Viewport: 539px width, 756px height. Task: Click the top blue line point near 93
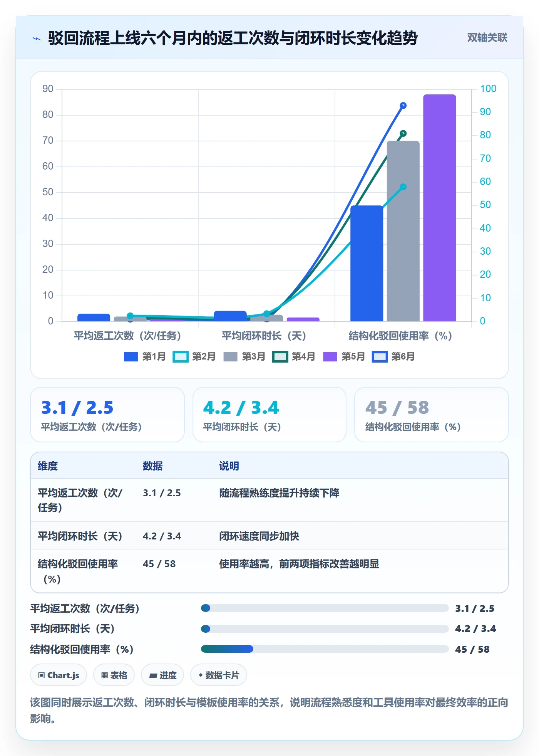tap(403, 106)
